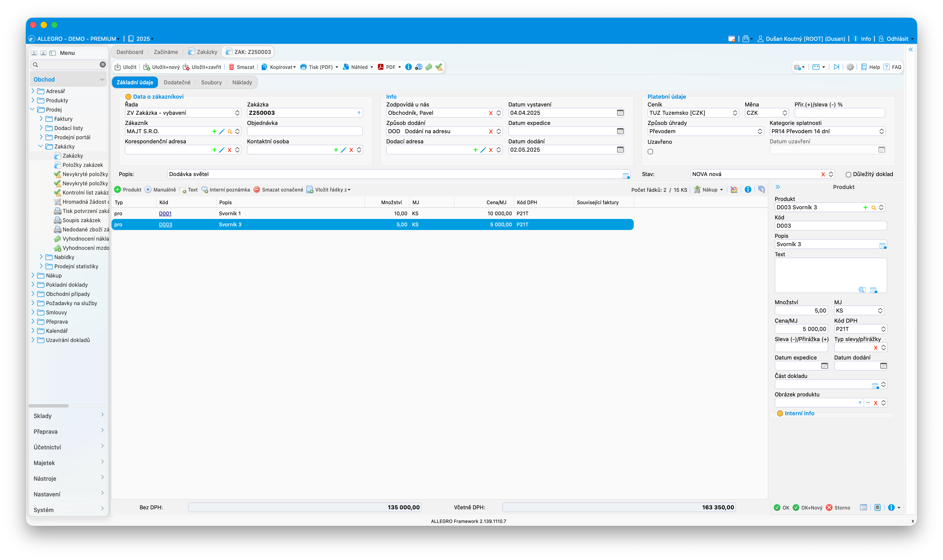Open the Help documentation
943x560 pixels.
pos(870,67)
